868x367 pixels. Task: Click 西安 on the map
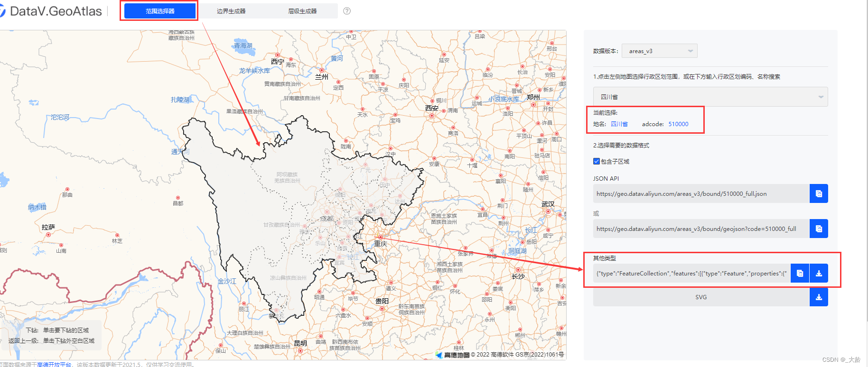(x=432, y=108)
